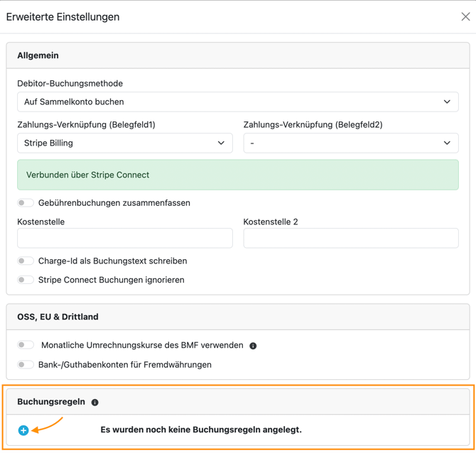Select the Allgemein section header

[x=38, y=55]
